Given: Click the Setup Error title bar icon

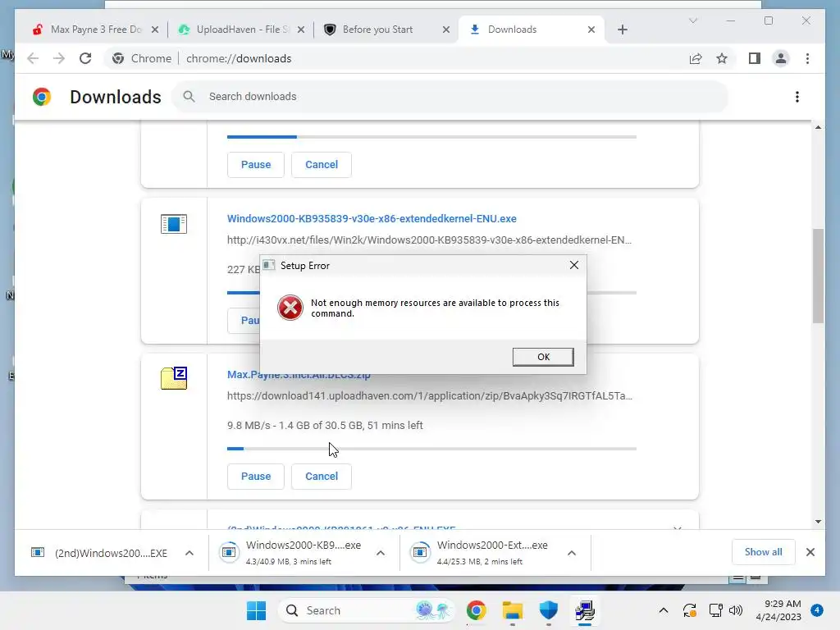Looking at the screenshot, I should [x=269, y=265].
